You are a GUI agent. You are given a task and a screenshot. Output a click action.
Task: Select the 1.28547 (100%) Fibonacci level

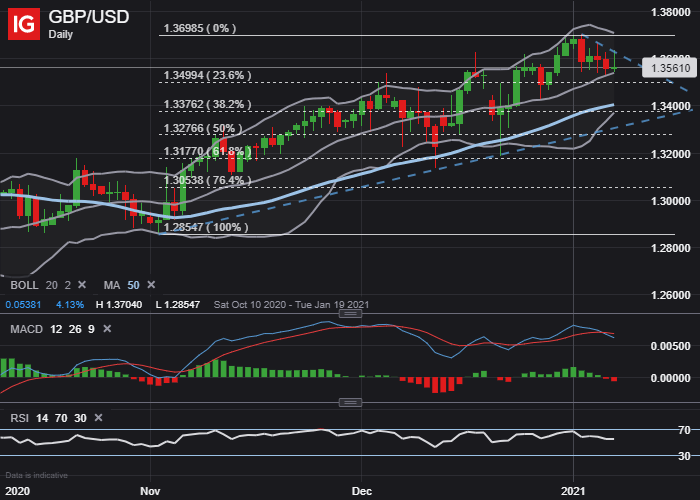coord(206,228)
